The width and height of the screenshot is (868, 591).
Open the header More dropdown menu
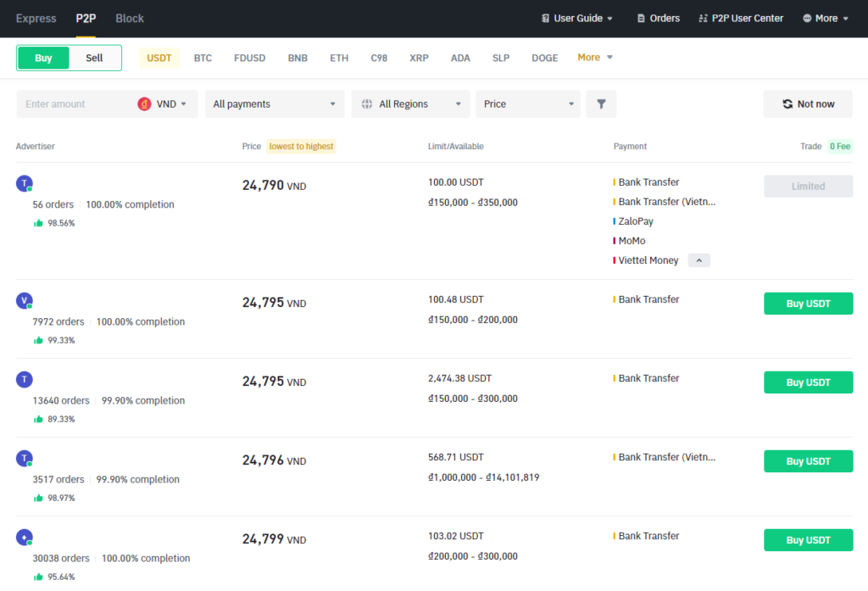(826, 19)
